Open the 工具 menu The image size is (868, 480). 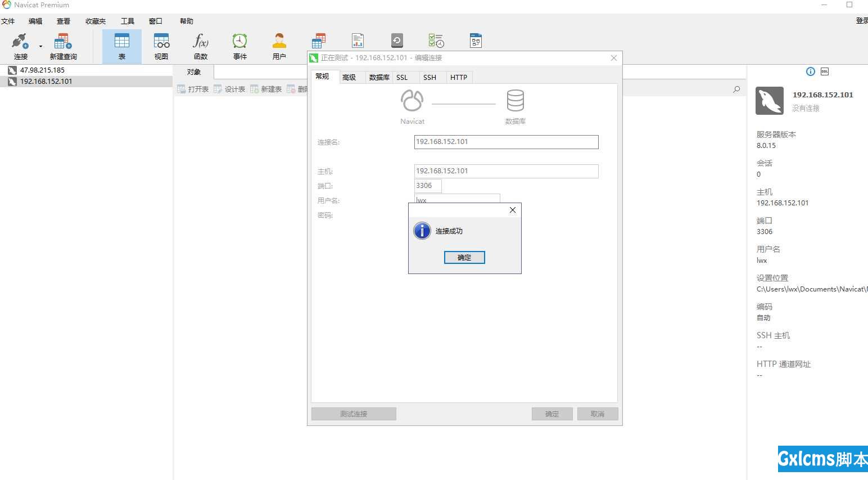tap(128, 21)
